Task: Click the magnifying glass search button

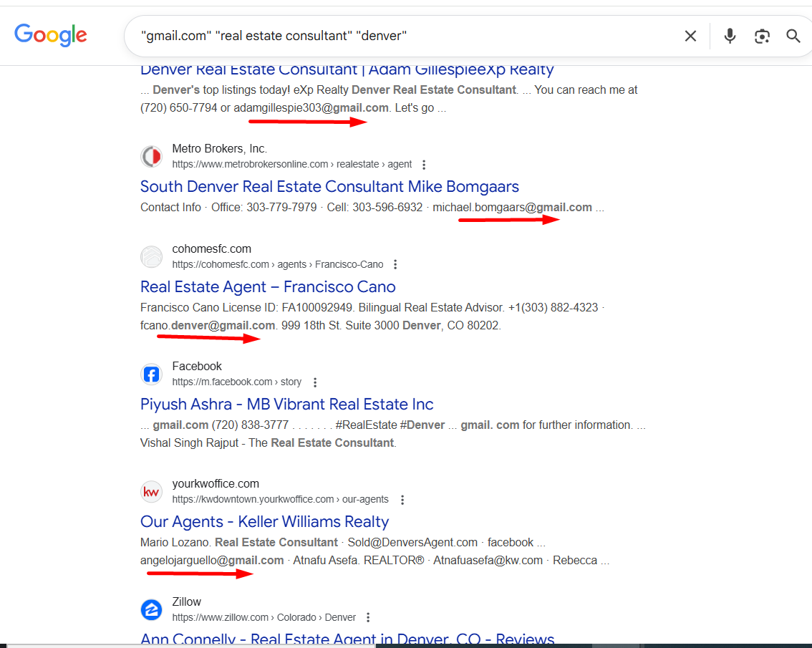Action: [793, 36]
